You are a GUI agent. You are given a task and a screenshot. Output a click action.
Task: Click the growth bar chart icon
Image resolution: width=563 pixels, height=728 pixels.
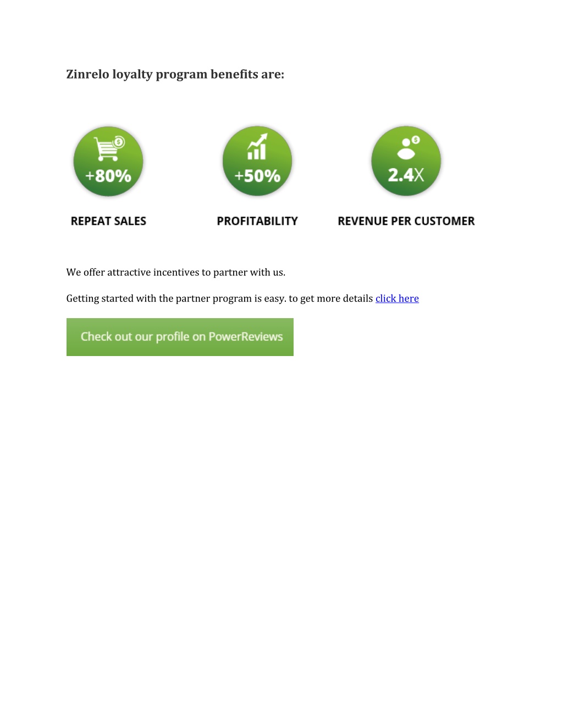tap(257, 147)
